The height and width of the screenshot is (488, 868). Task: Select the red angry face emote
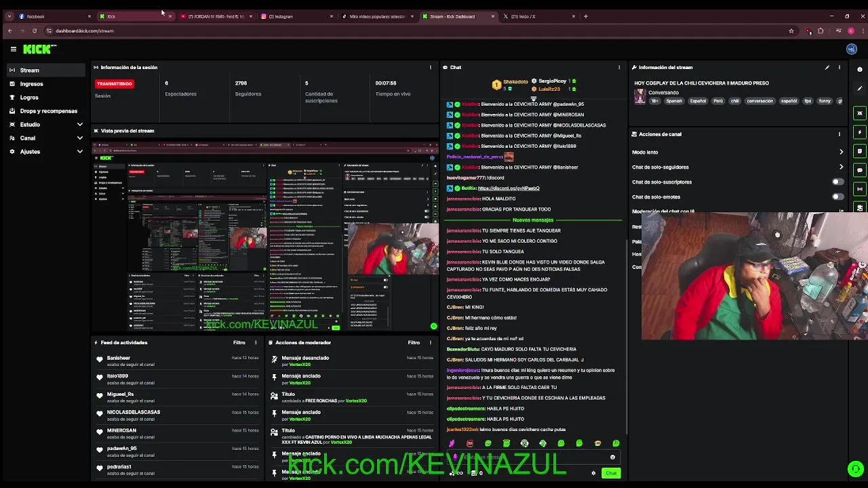(x=469, y=443)
